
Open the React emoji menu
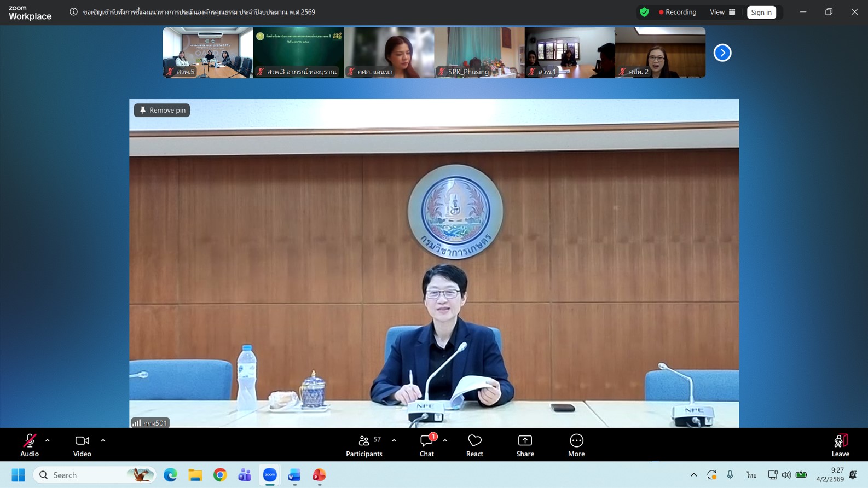click(474, 445)
